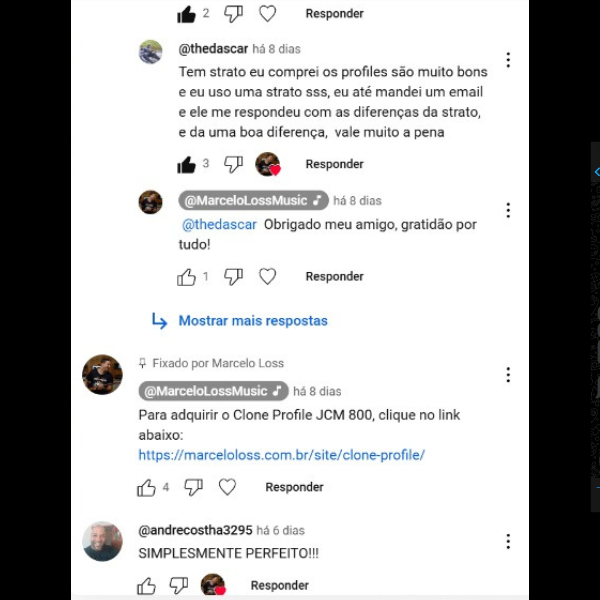600x600 pixels.
Task: Like the 'Obrigado meu amigo' reply
Action: pyautogui.click(x=186, y=277)
